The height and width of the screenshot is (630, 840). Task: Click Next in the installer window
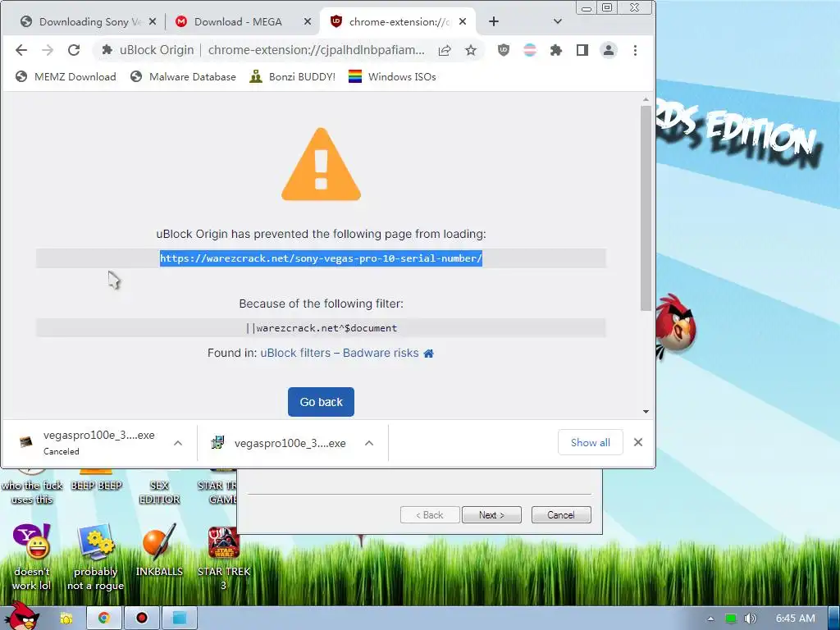click(491, 515)
